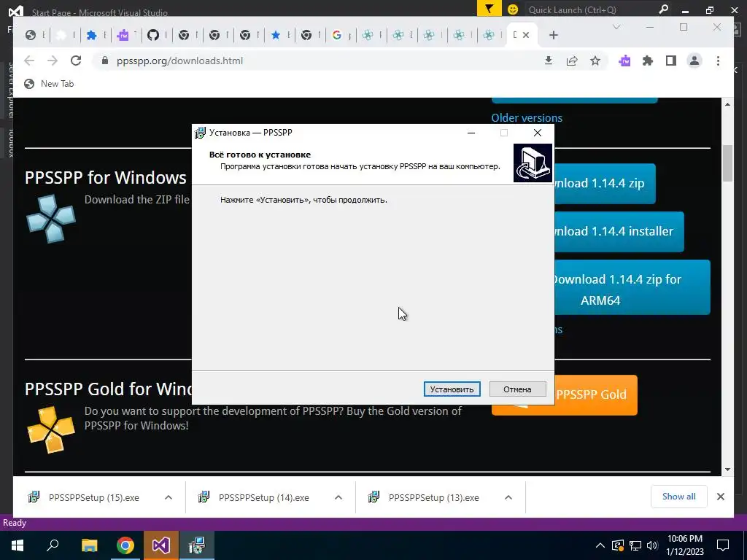This screenshot has width=747, height=560.
Task: Switch to the first globe-icon tab
Action: pos(31,35)
